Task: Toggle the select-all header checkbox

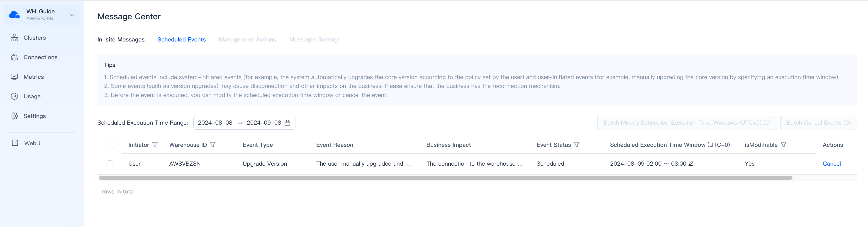Action: click(110, 145)
